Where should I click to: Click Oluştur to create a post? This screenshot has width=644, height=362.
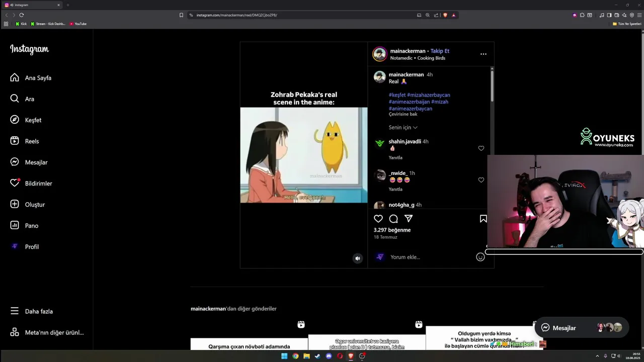[x=28, y=205]
